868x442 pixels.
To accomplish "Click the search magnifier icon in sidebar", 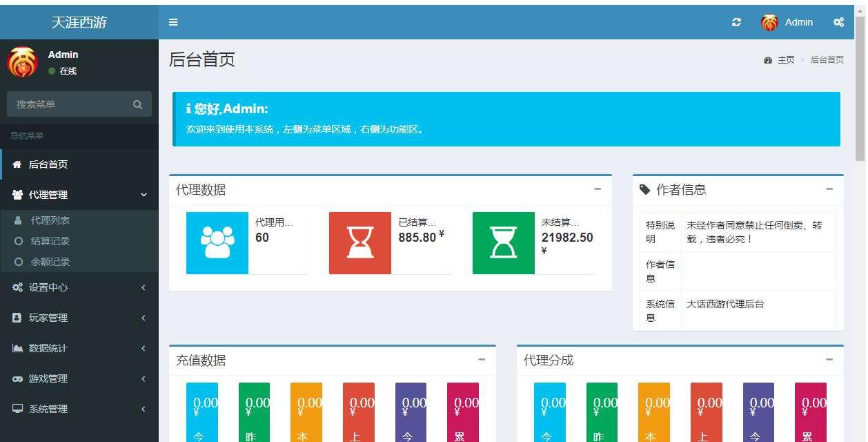I will pyautogui.click(x=138, y=104).
